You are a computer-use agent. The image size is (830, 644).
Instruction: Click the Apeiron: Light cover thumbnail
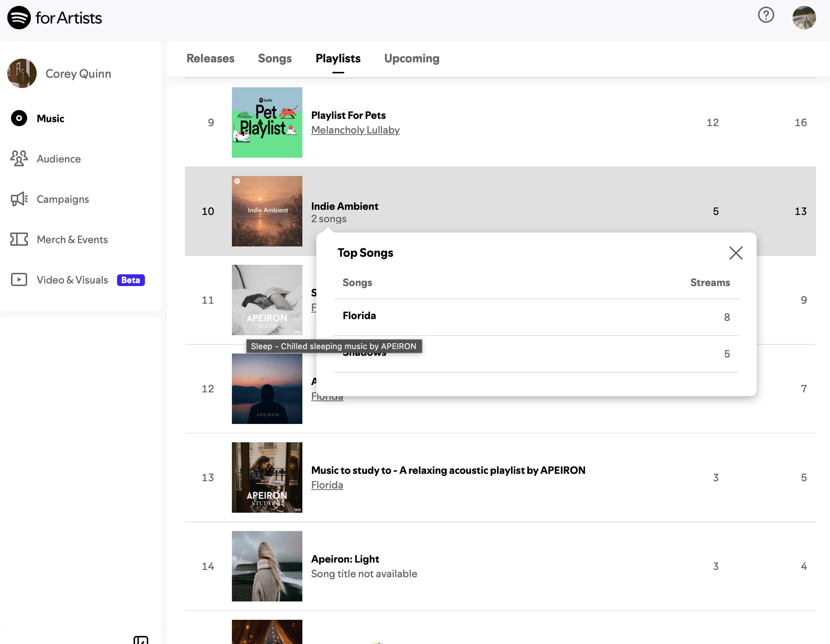coord(267,566)
